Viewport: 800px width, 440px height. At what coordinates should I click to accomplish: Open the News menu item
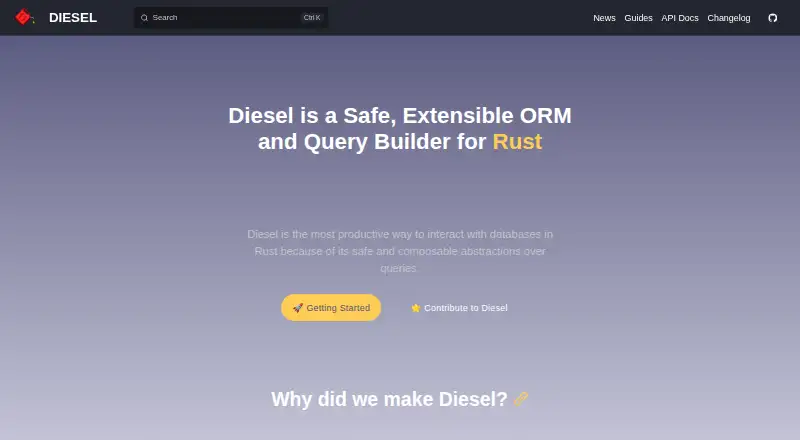click(x=604, y=18)
